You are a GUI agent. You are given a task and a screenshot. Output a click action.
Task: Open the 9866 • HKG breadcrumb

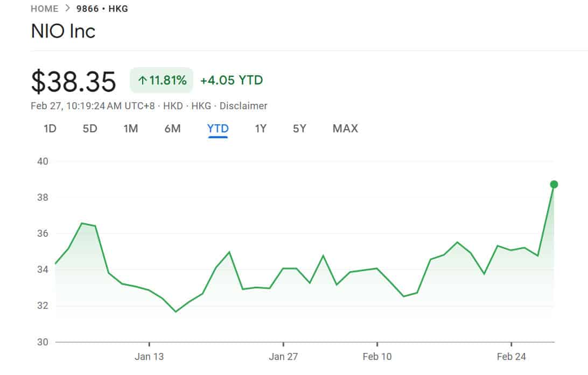tap(102, 9)
